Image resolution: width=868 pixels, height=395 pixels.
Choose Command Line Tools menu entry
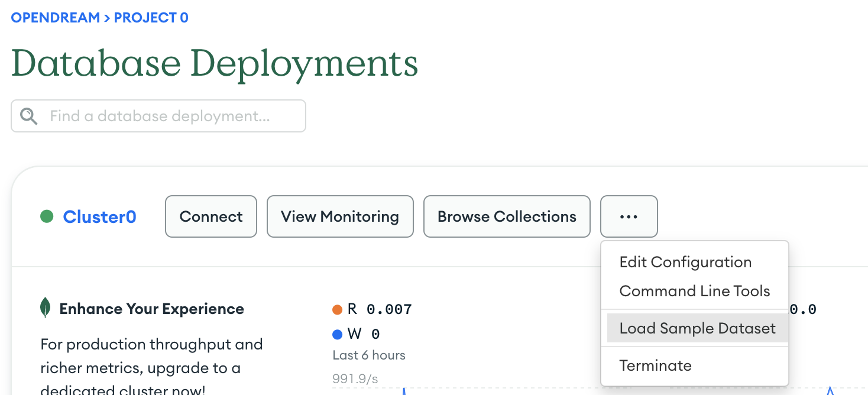pos(695,291)
